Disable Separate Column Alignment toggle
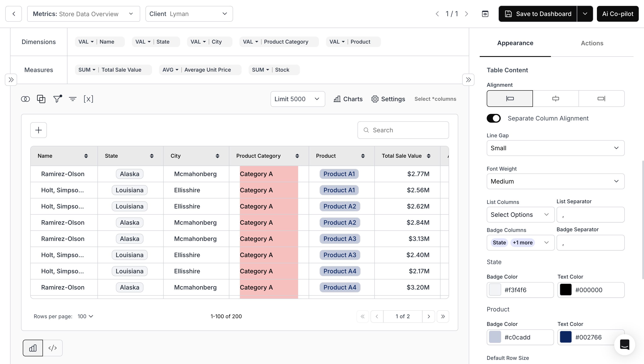The image size is (644, 364). 494,118
